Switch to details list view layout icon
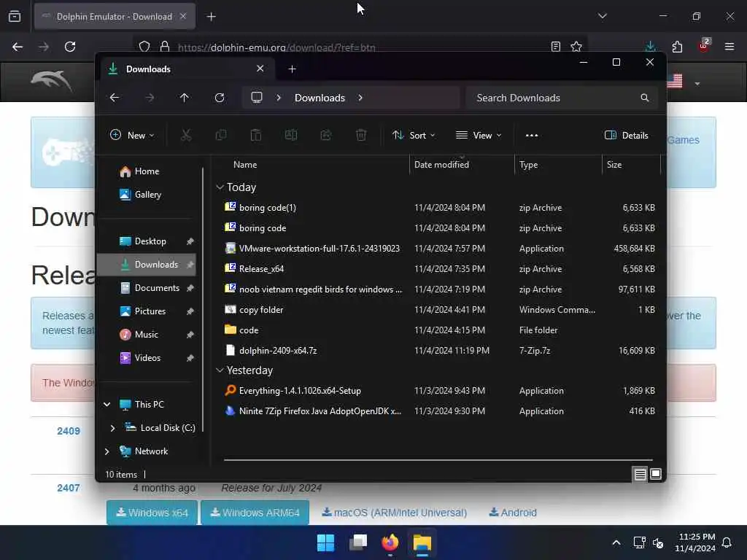 [x=640, y=474]
